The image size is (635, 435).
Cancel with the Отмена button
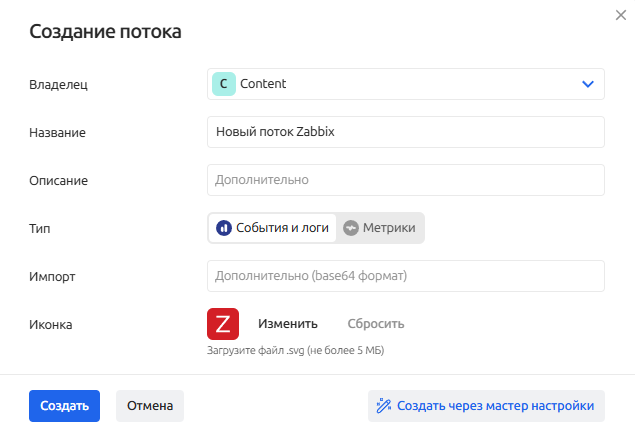[x=150, y=406]
